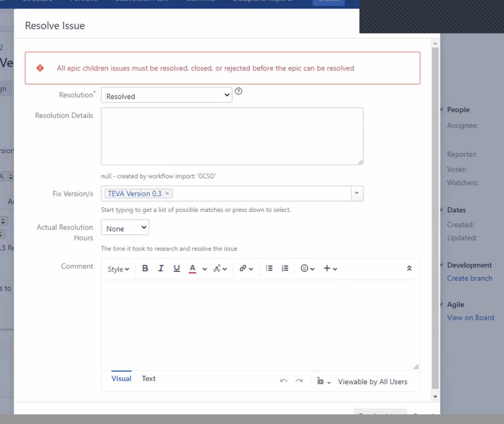The width and height of the screenshot is (504, 424).
Task: Open the insert link dropdown
Action: 246,269
